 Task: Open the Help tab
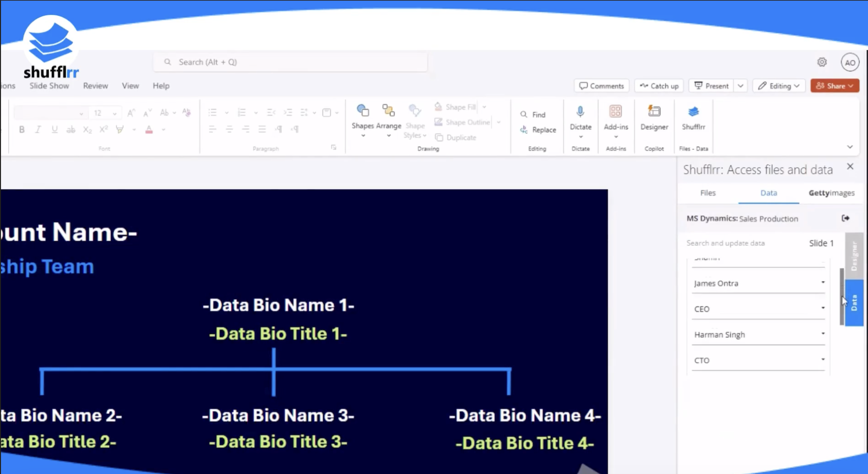pos(161,86)
